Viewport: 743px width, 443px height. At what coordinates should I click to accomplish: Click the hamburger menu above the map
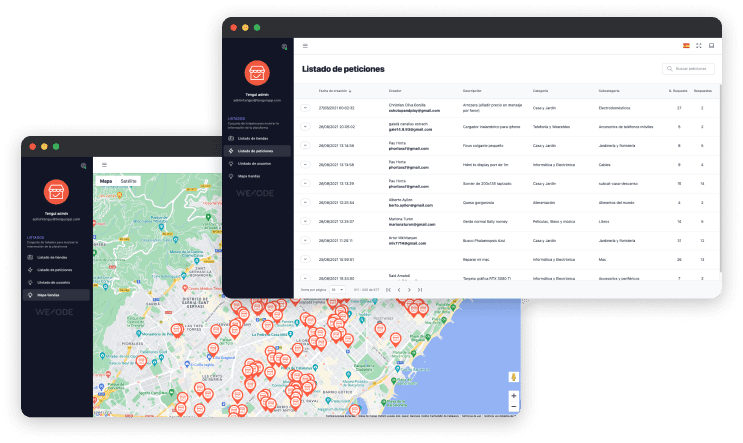click(104, 165)
